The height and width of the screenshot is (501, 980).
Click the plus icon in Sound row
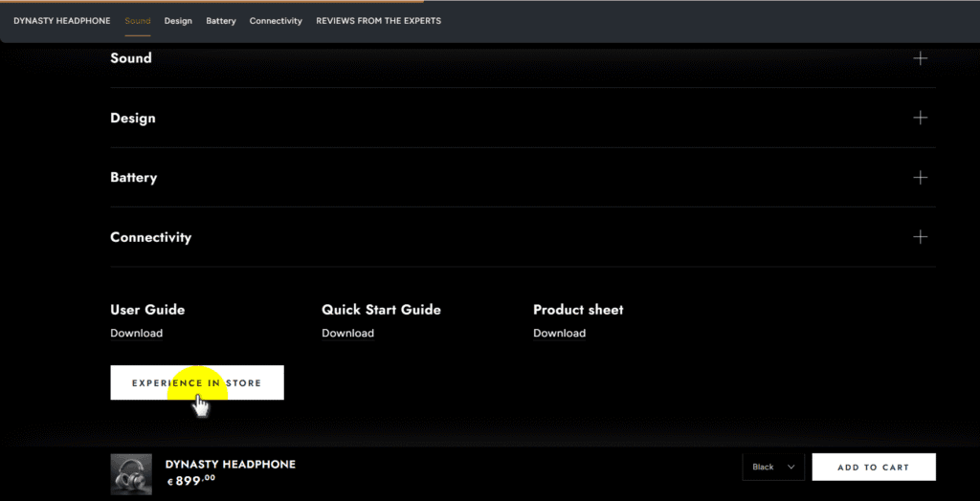[920, 58]
